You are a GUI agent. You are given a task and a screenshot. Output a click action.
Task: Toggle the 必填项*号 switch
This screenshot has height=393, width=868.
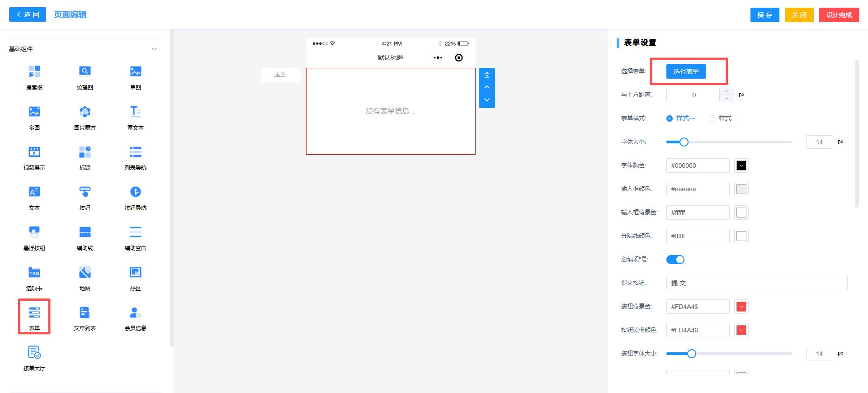point(675,260)
